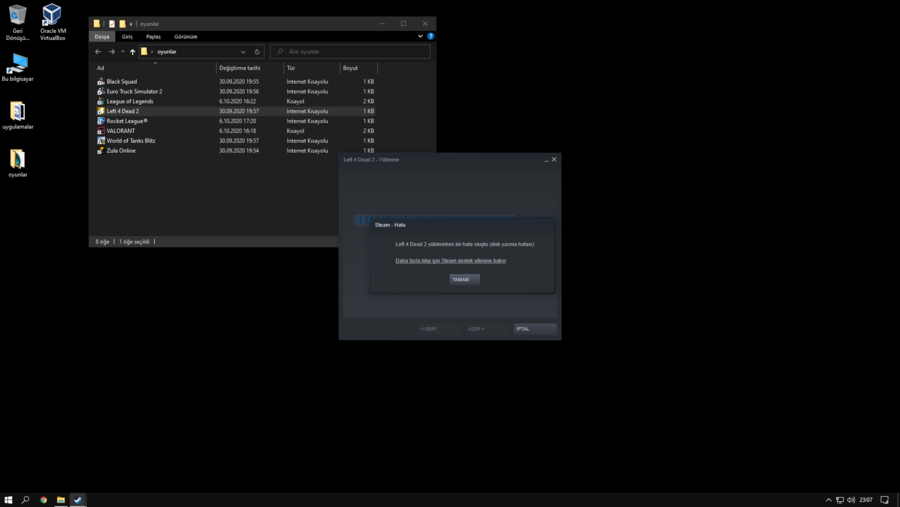This screenshot has width=900, height=507.
Task: Expand the File Explorer ribbon
Action: click(x=420, y=36)
